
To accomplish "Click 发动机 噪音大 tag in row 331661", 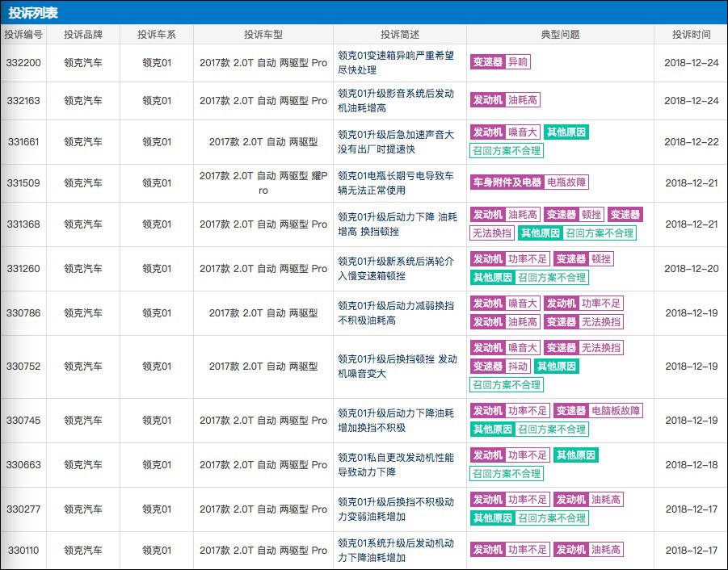I will coord(505,132).
